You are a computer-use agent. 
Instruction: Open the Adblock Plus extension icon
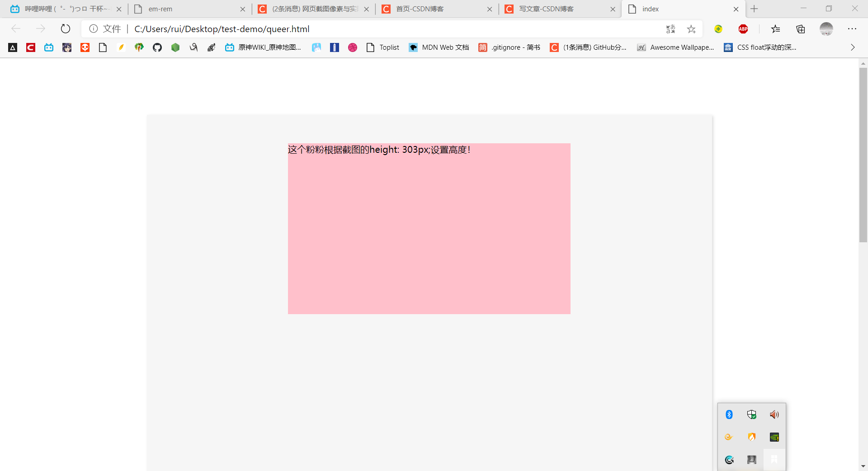point(743,29)
